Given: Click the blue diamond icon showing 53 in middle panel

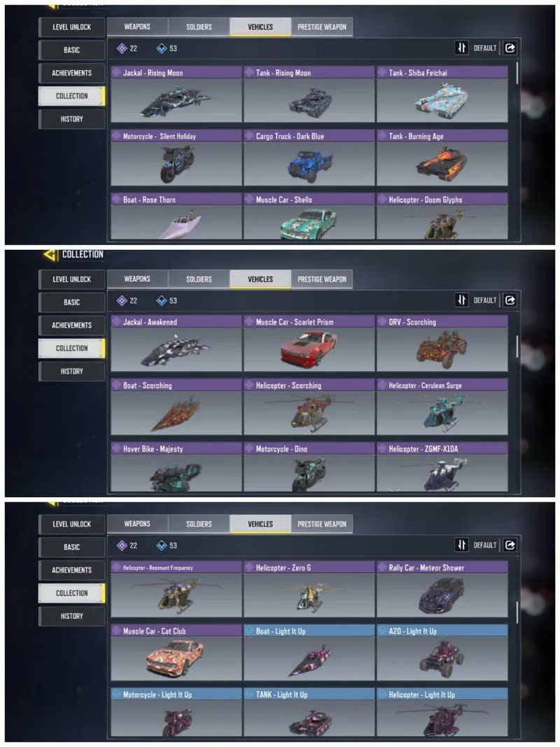Looking at the screenshot, I should [162, 300].
